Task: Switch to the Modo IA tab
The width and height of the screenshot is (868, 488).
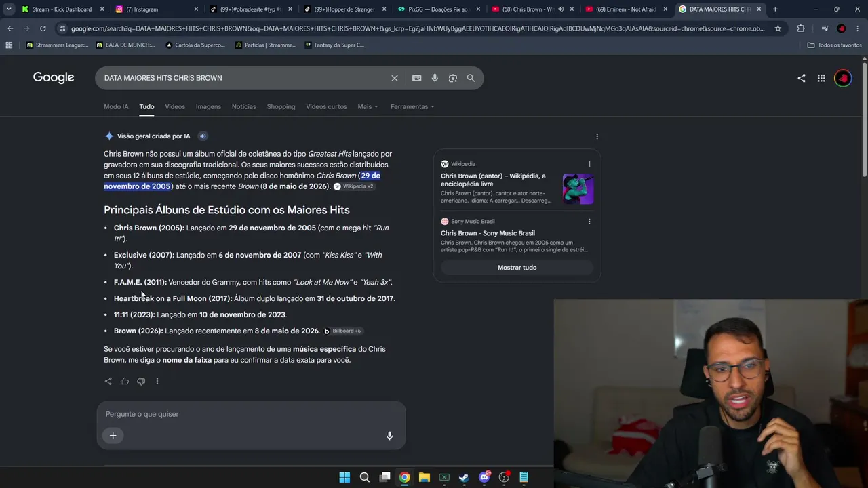Action: tap(116, 106)
